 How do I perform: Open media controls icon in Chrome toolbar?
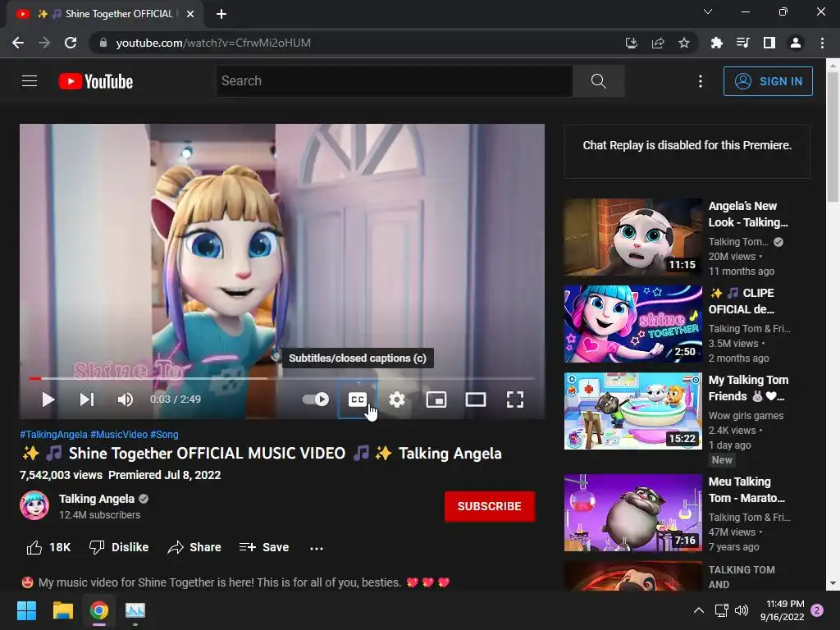(x=742, y=43)
